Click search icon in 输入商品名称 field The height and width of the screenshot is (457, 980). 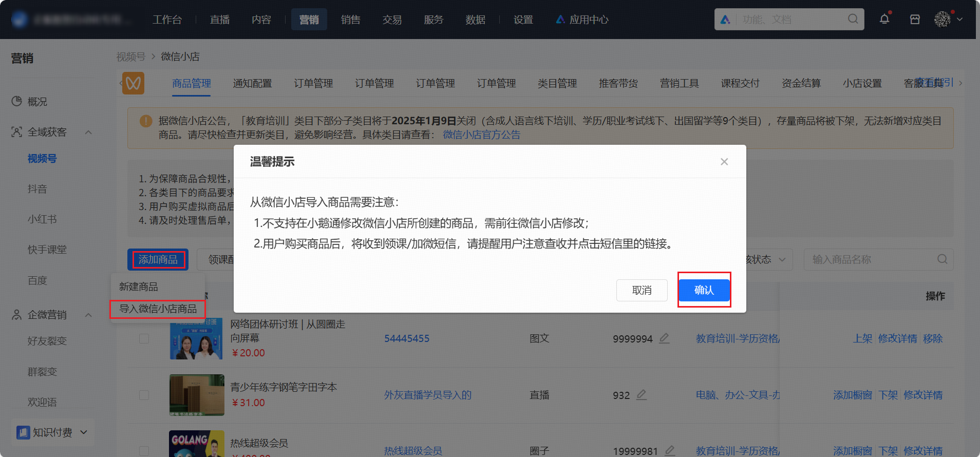click(x=942, y=259)
